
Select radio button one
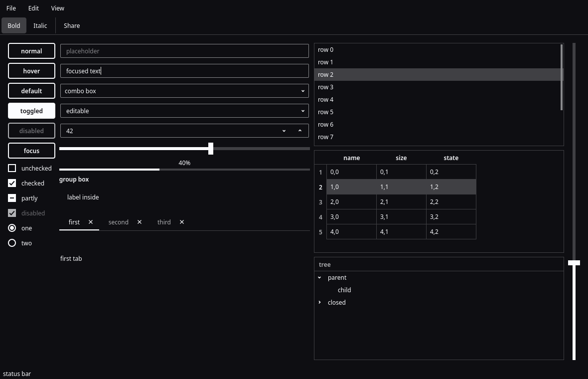[12, 228]
